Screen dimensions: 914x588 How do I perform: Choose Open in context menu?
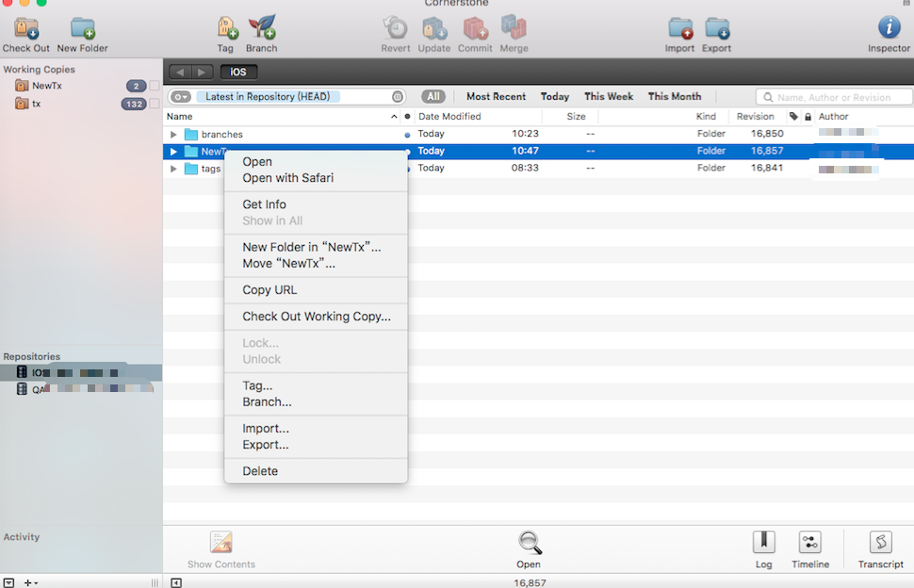coord(316,161)
